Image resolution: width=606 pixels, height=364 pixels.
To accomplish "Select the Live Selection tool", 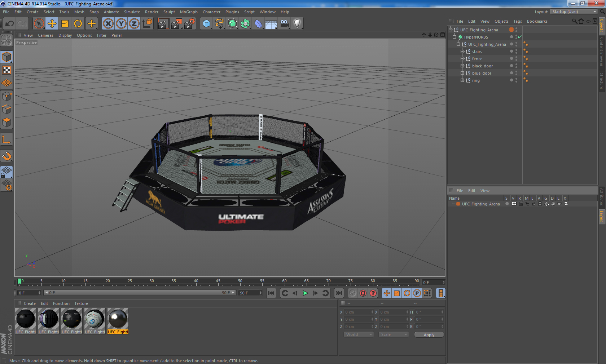I will click(x=39, y=24).
